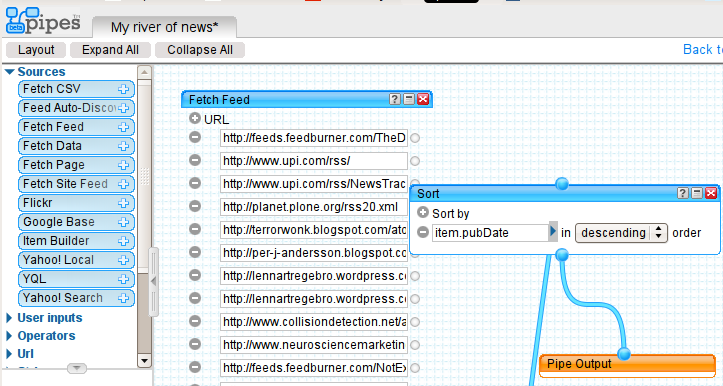Click the wire terminal beside first lennartregebro.wordpress URL

point(415,276)
